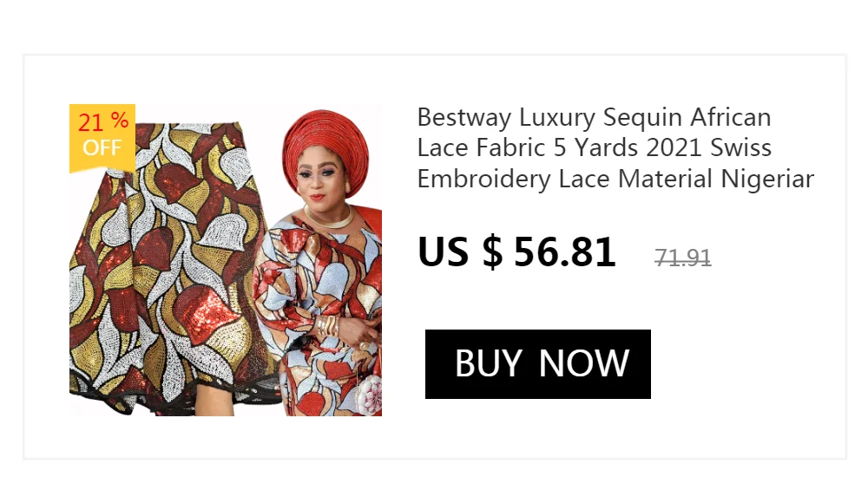
Task: Click the gold bracelets on model's wrist
Action: 328,327
